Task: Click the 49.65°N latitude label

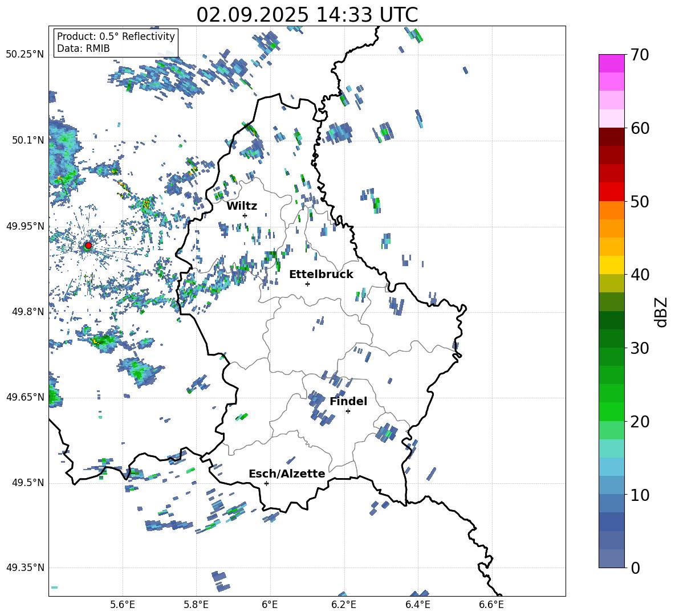Action: (x=25, y=397)
